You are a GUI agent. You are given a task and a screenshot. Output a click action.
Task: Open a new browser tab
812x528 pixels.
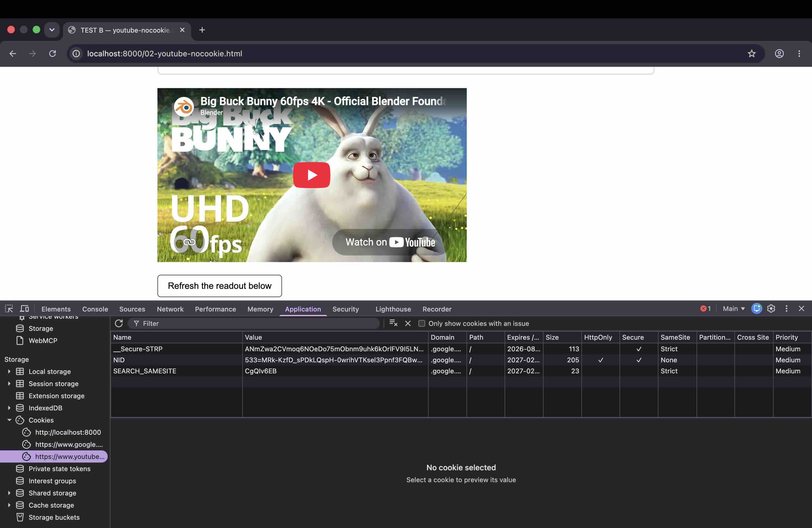[202, 30]
